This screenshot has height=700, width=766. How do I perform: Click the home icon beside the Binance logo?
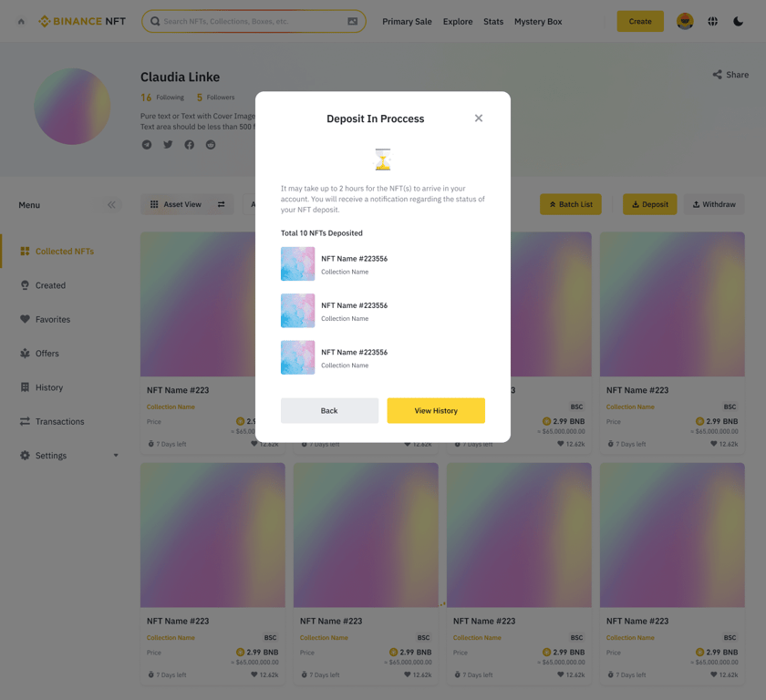click(x=20, y=20)
